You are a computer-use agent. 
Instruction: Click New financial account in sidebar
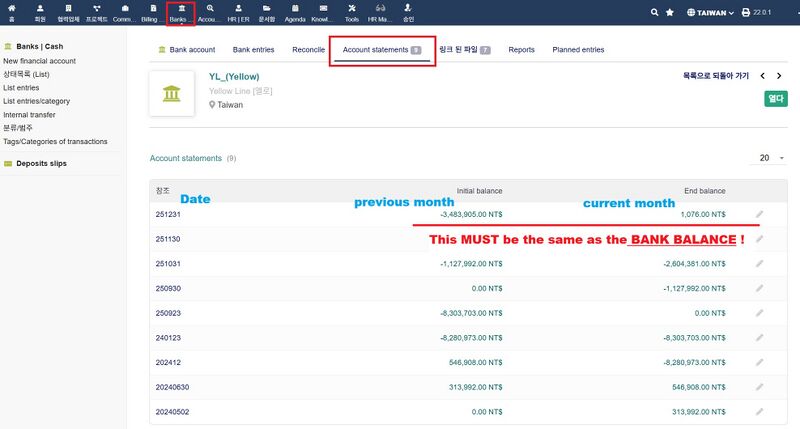pyautogui.click(x=39, y=61)
